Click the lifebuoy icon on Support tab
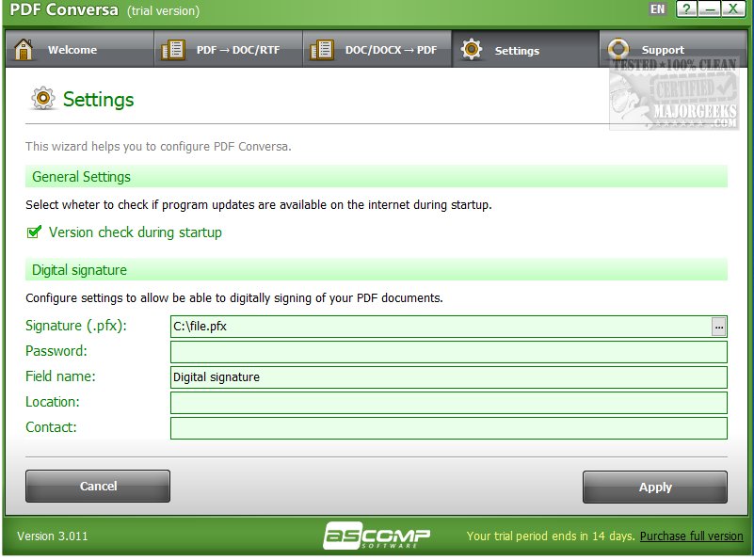The image size is (754, 560). pyautogui.click(x=618, y=49)
